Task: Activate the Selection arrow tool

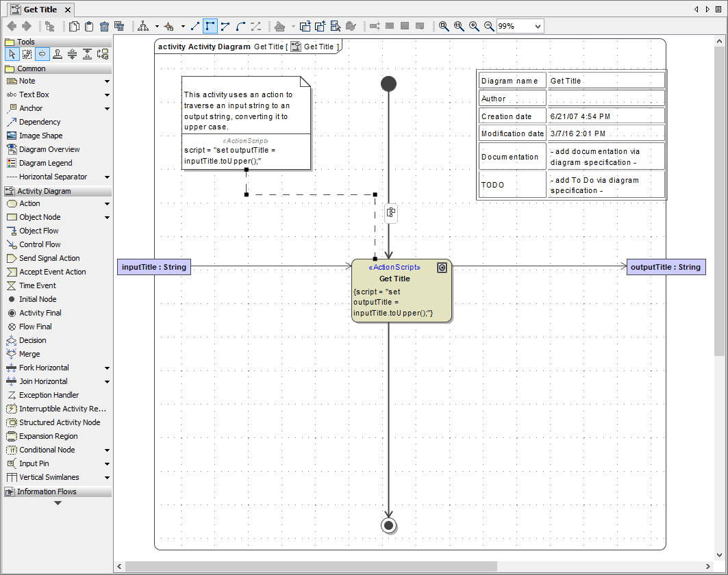Action: point(12,54)
